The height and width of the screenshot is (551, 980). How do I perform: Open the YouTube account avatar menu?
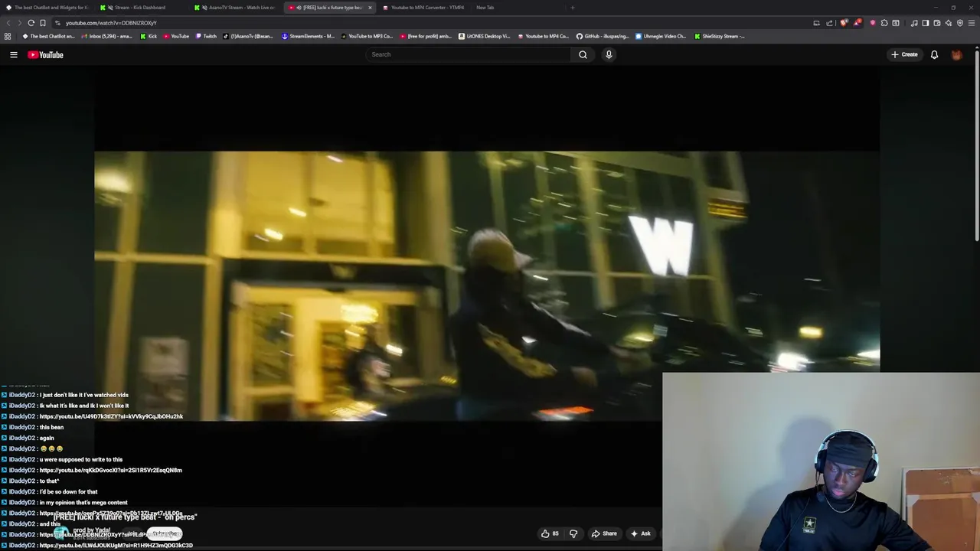point(956,54)
